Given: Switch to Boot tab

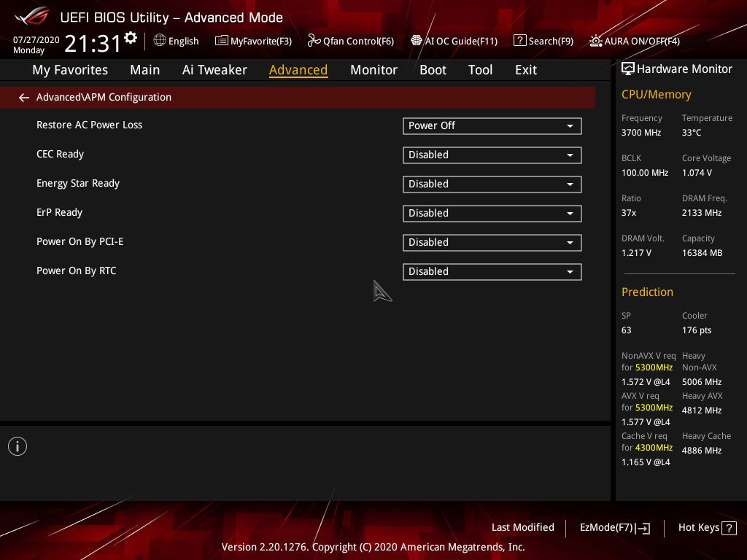Looking at the screenshot, I should point(433,70).
